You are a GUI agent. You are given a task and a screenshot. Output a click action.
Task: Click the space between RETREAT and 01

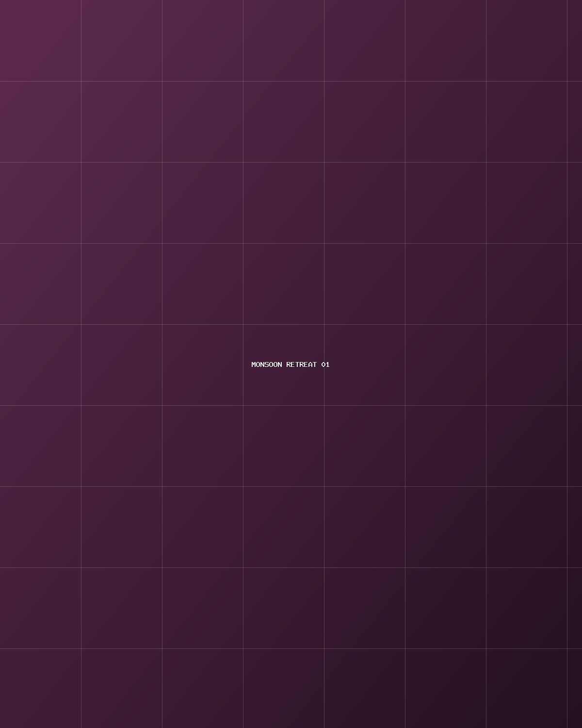click(319, 364)
